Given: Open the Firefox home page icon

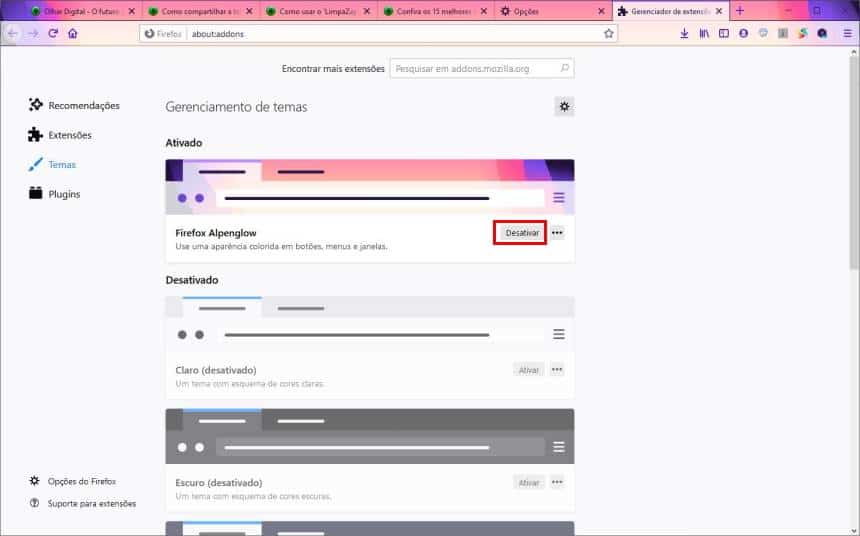Looking at the screenshot, I should click(x=72, y=33).
